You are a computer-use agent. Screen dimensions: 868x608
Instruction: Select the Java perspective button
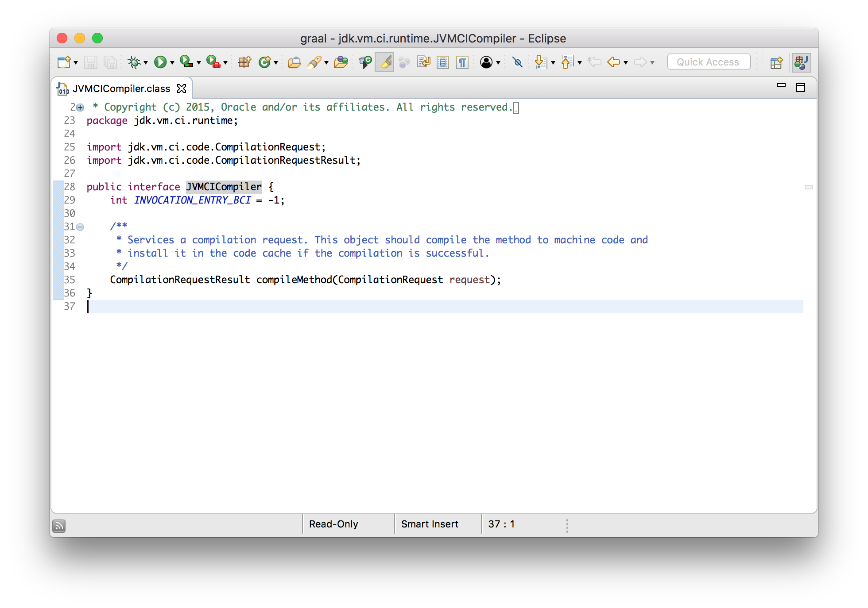click(x=801, y=62)
